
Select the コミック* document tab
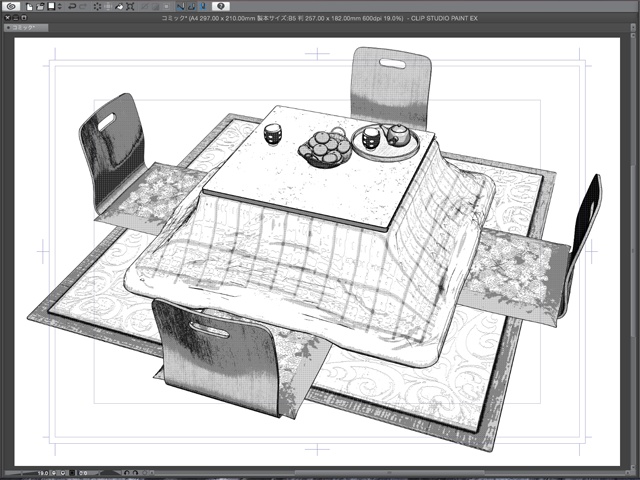click(26, 28)
